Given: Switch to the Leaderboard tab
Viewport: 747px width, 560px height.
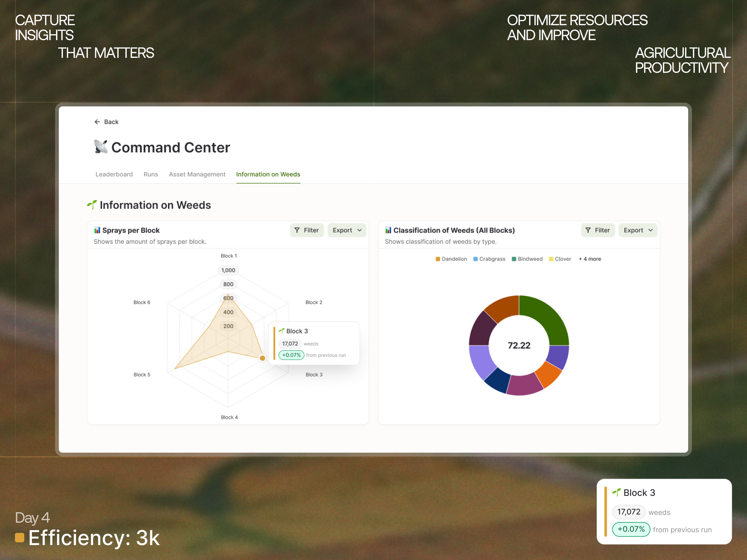Looking at the screenshot, I should 114,174.
